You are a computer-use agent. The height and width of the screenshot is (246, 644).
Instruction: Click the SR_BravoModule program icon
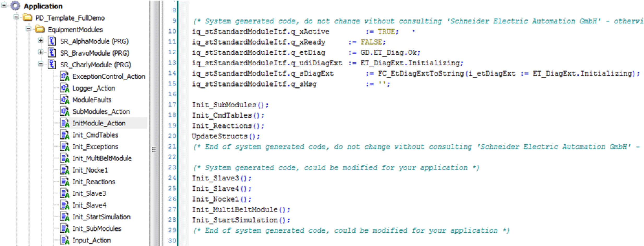52,53
